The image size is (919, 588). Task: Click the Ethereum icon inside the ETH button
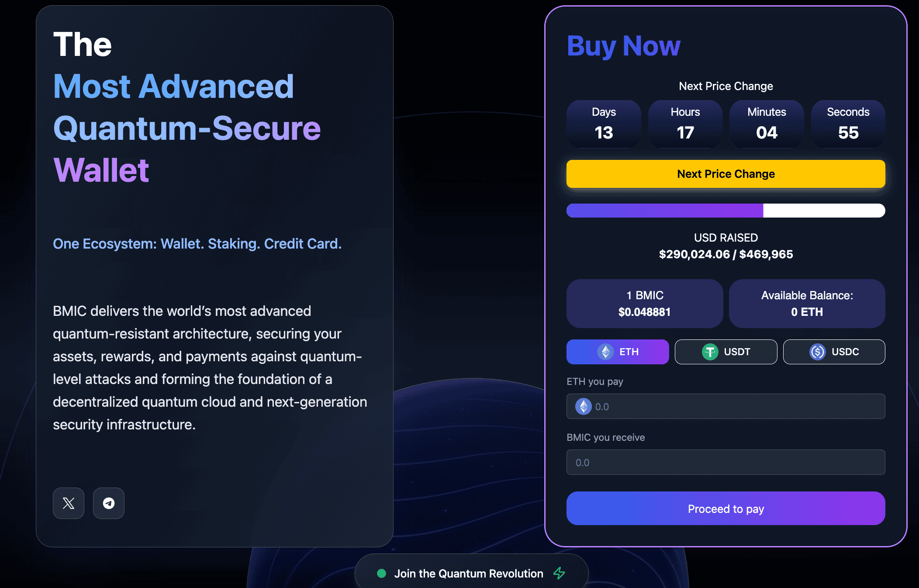[x=605, y=351]
